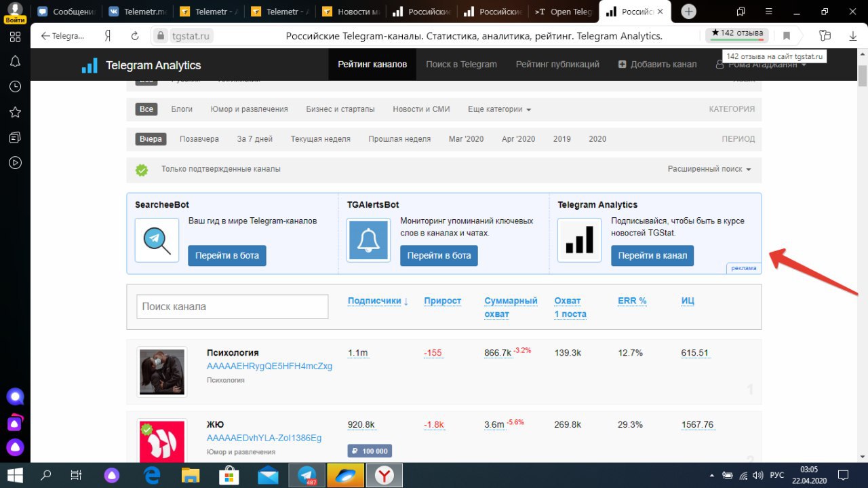Viewport: 868px width, 488px height.
Task: Open Windows Start menu
Action: 15,474
